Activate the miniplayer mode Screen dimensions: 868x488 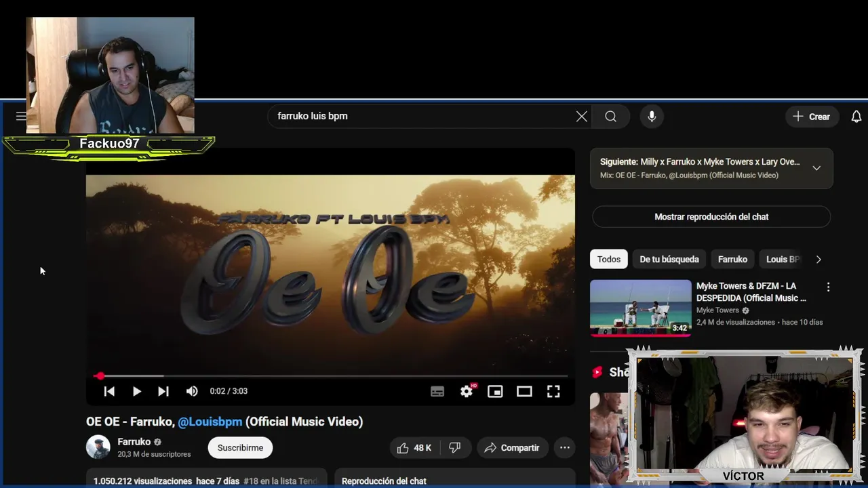pos(495,391)
